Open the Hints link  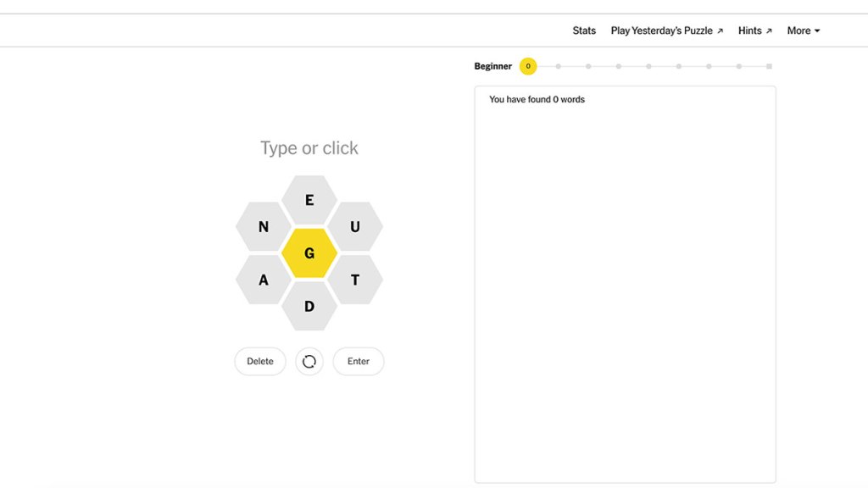pyautogui.click(x=754, y=30)
